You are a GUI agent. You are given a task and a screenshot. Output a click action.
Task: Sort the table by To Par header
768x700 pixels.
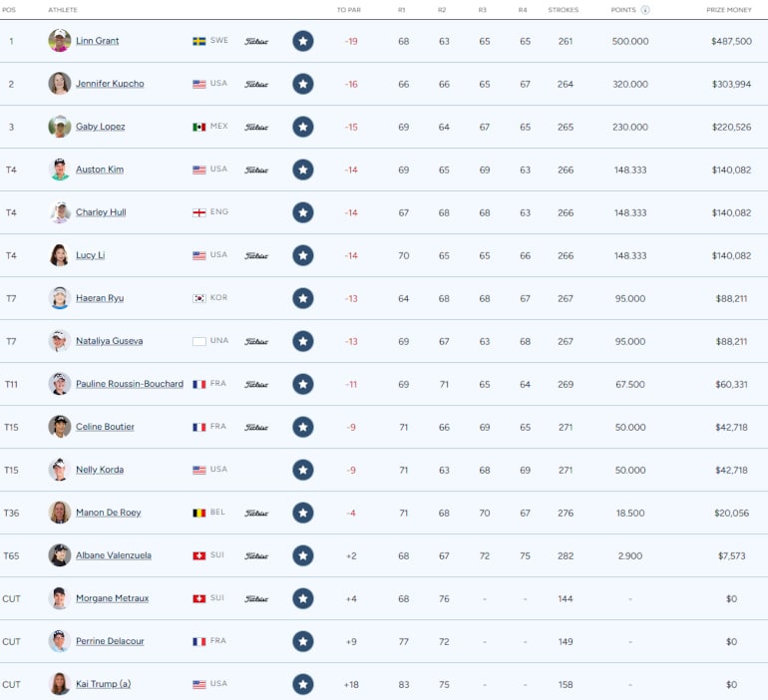(x=348, y=10)
